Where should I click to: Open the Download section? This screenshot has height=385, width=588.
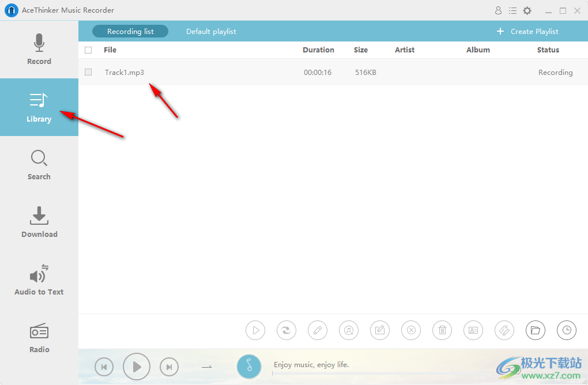[x=39, y=222]
